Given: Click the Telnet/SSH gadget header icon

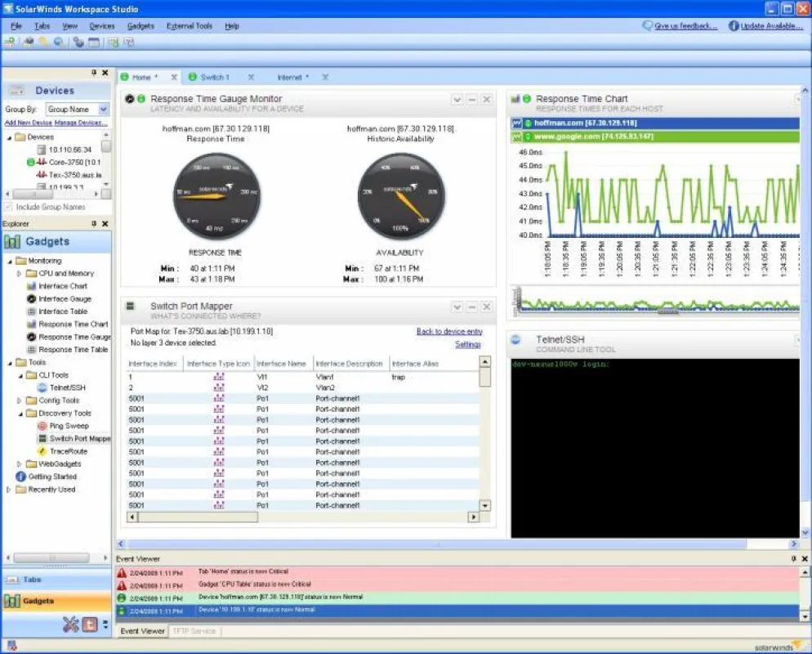Looking at the screenshot, I should [515, 340].
